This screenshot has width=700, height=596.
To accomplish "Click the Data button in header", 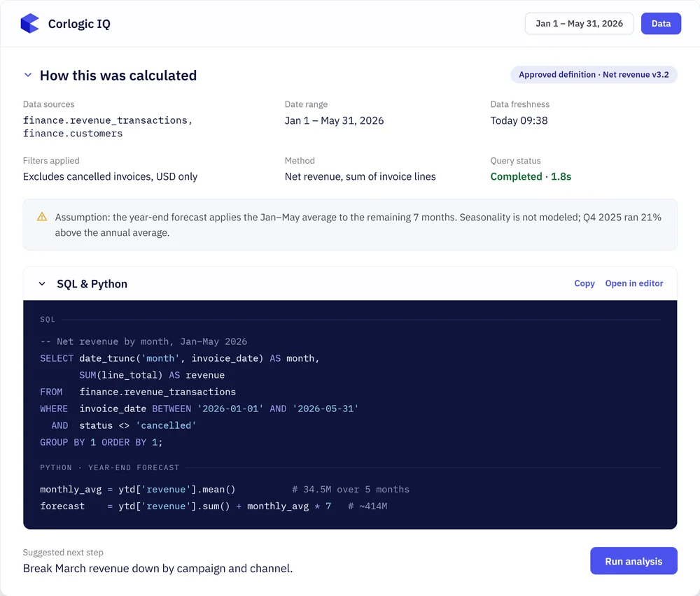I will click(x=661, y=24).
